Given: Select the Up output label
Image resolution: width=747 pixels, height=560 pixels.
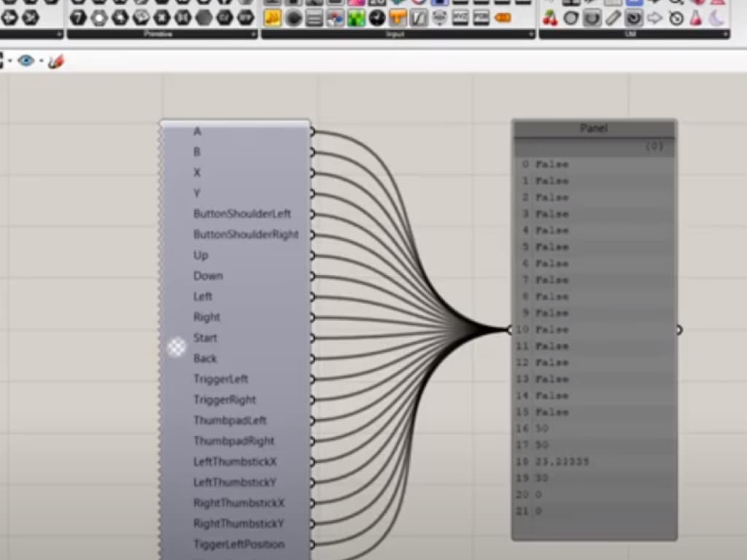Looking at the screenshot, I should 201,255.
